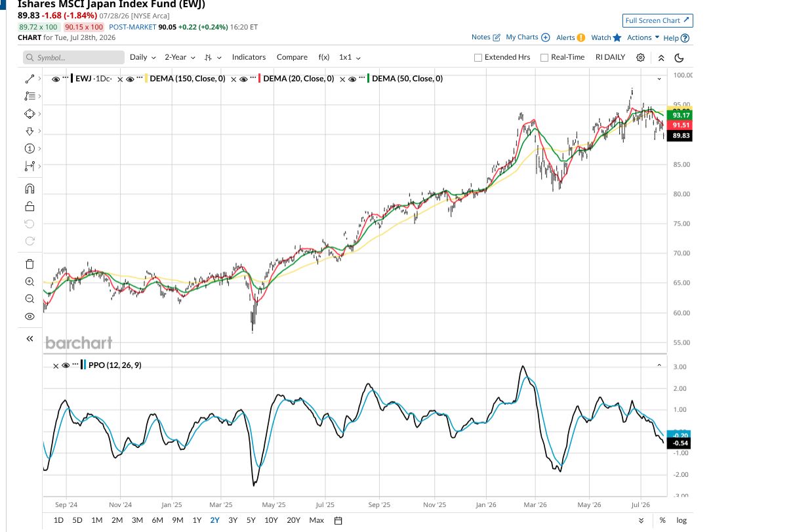This screenshot has height=532, width=793.
Task: Open the 1x1 grid layout dropdown
Action: coord(350,57)
